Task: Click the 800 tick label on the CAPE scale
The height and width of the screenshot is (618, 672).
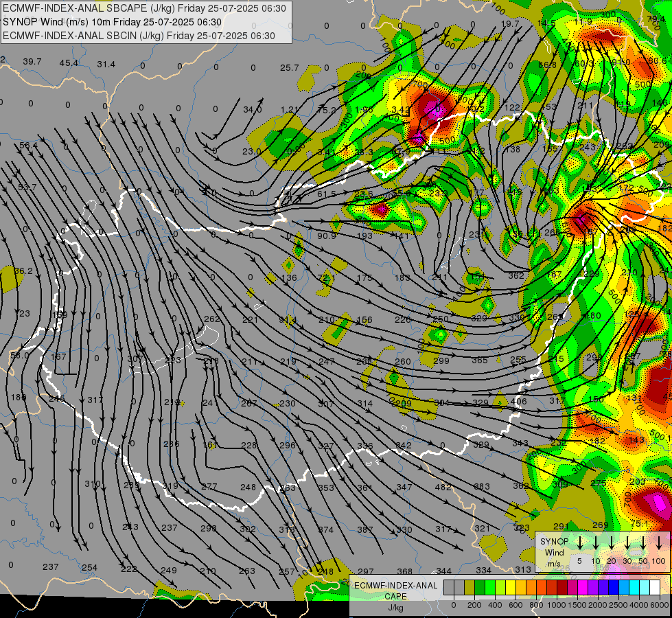Action: pos(537,605)
